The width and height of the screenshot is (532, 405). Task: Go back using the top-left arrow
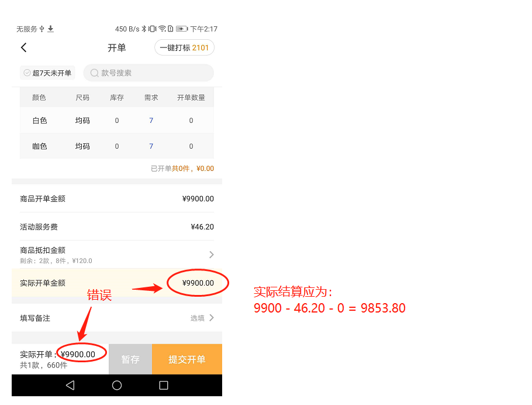(24, 47)
